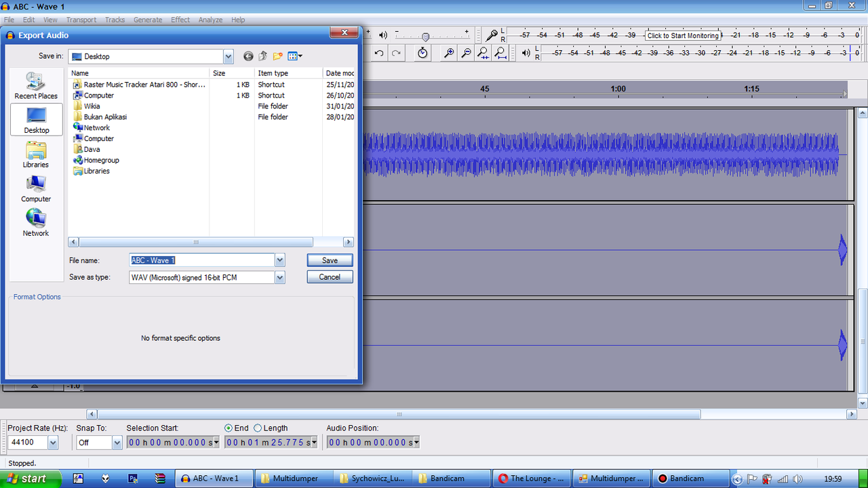Image resolution: width=868 pixels, height=488 pixels.
Task: Open the Save in location dropdown
Action: click(229, 56)
